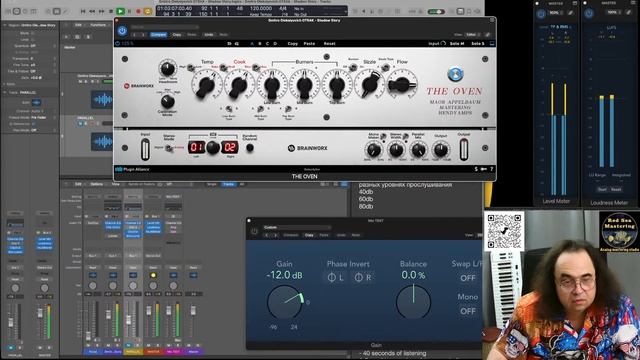Click the Rewind button in transport

(x=92, y=11)
